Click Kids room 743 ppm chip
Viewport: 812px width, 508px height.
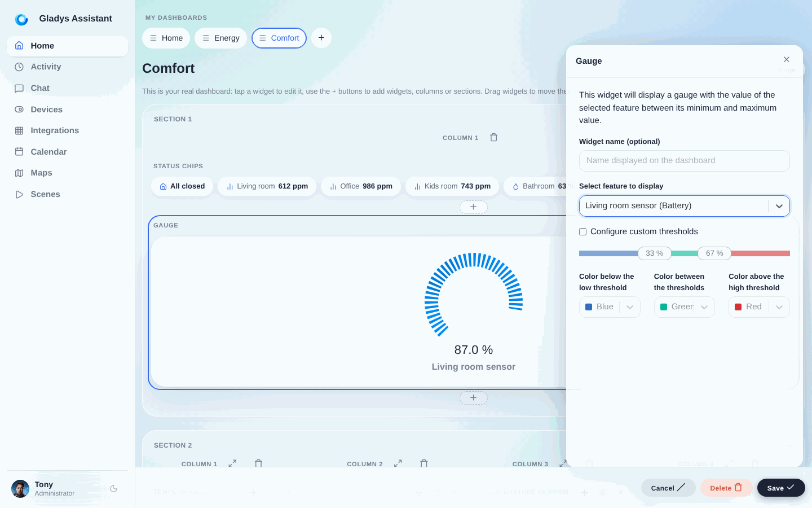(452, 186)
